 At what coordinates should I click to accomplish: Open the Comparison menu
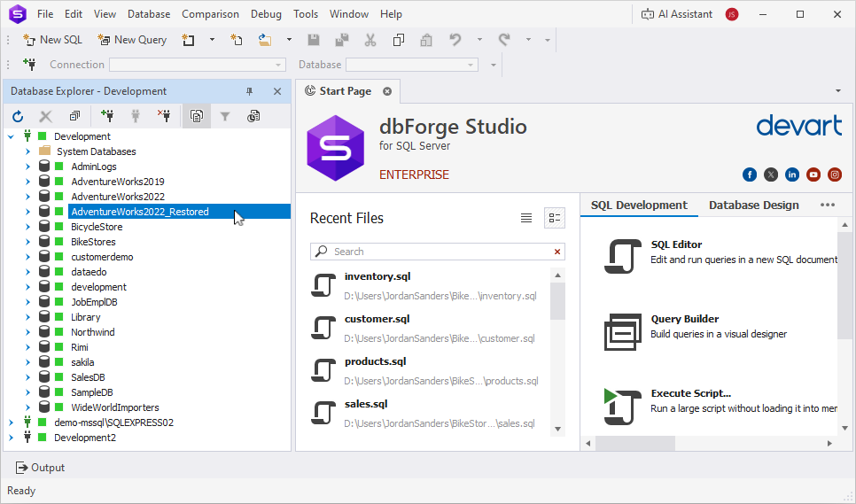[x=210, y=14]
